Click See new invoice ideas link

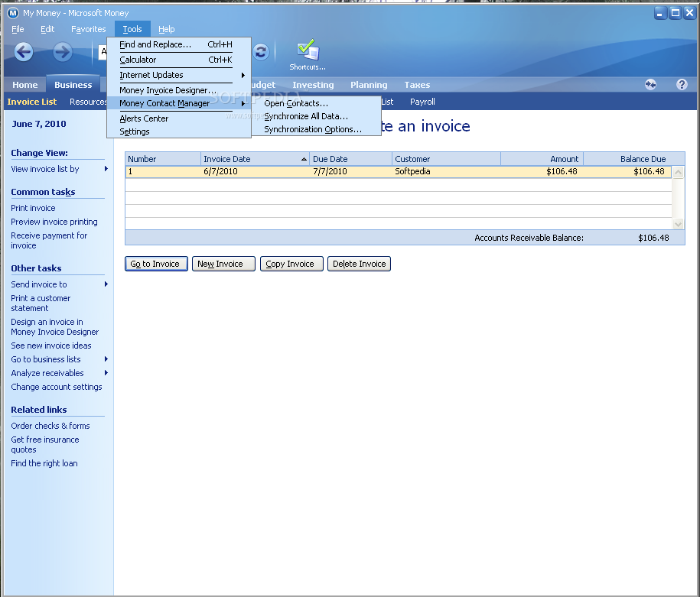click(x=51, y=346)
